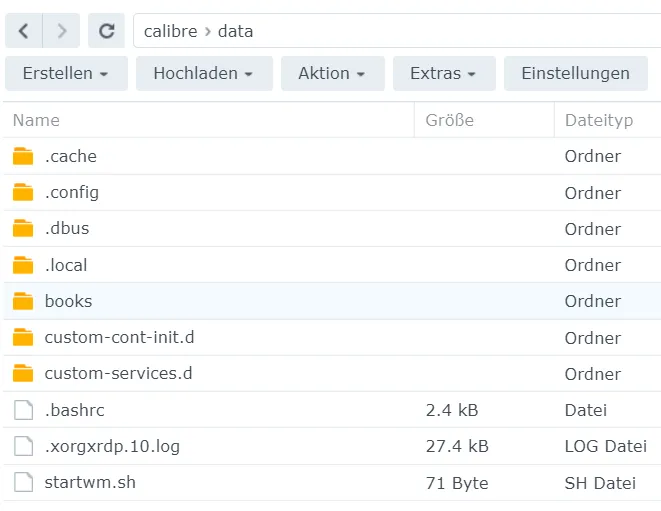Click Ordner type cell of .cache row
The width and height of the screenshot is (661, 511).
(x=593, y=156)
